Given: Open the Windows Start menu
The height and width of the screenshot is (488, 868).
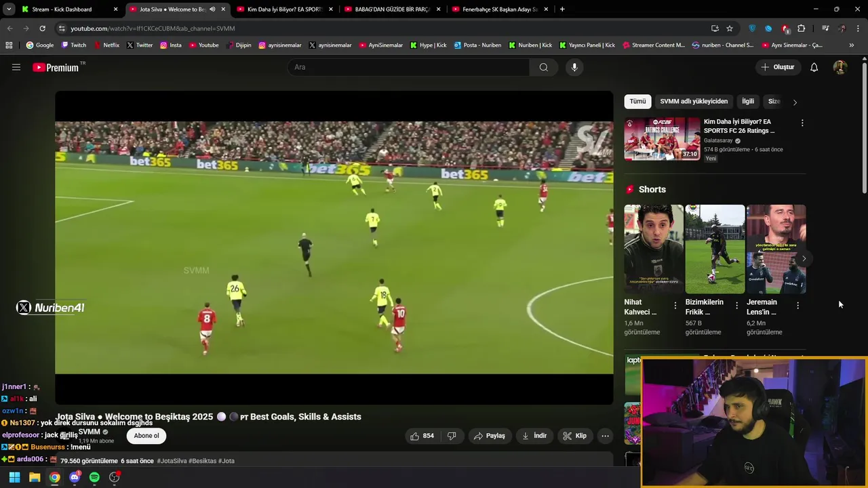Looking at the screenshot, I should coord(14,477).
